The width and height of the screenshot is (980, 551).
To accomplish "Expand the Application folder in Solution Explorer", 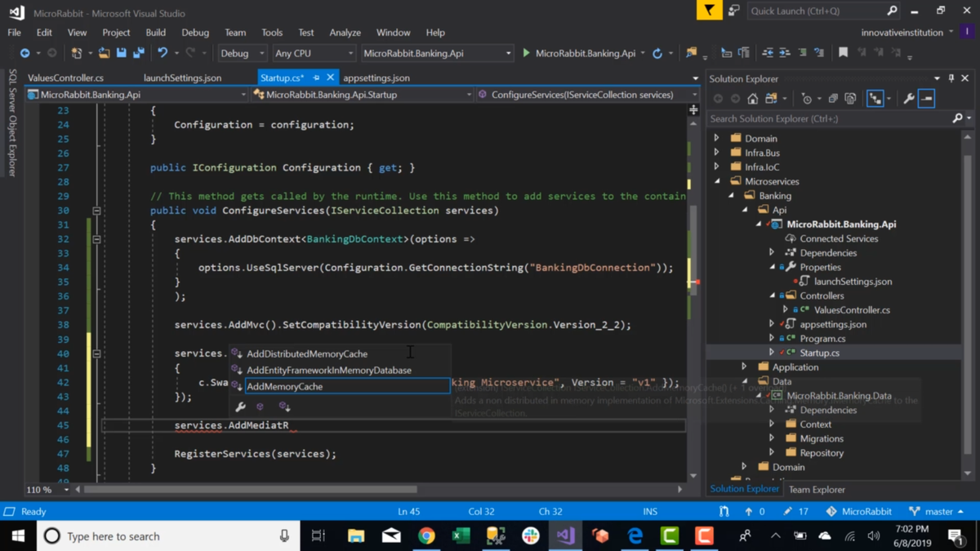I will tap(744, 367).
